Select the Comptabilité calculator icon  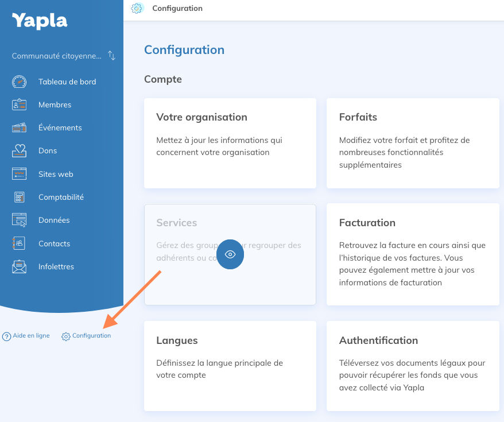[19, 197]
